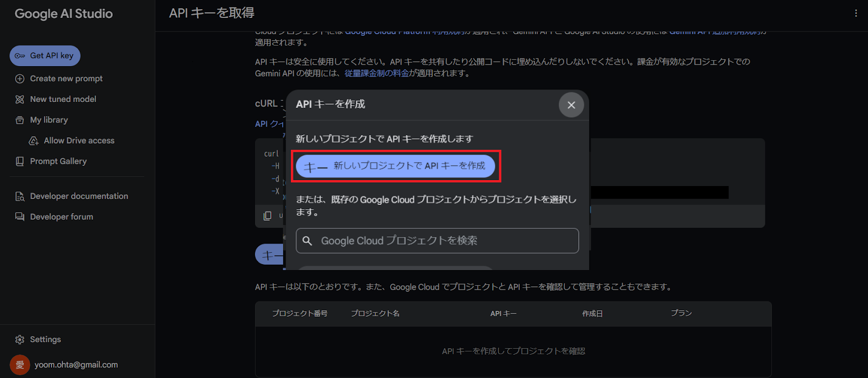The width and height of the screenshot is (868, 378).
Task: Open New tuned model
Action: [x=63, y=99]
